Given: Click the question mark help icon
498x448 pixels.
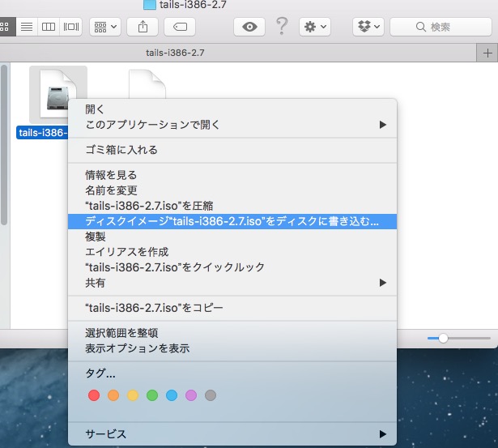Looking at the screenshot, I should click(x=282, y=27).
